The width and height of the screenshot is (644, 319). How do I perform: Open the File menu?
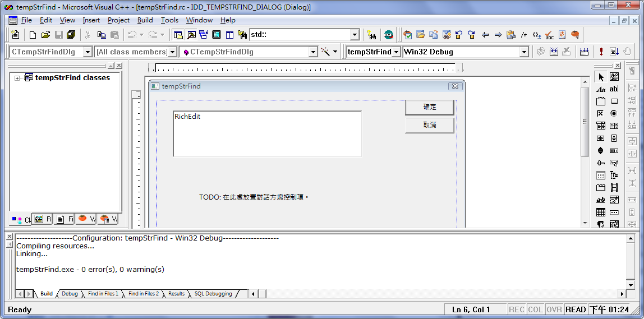pyautogui.click(x=26, y=20)
